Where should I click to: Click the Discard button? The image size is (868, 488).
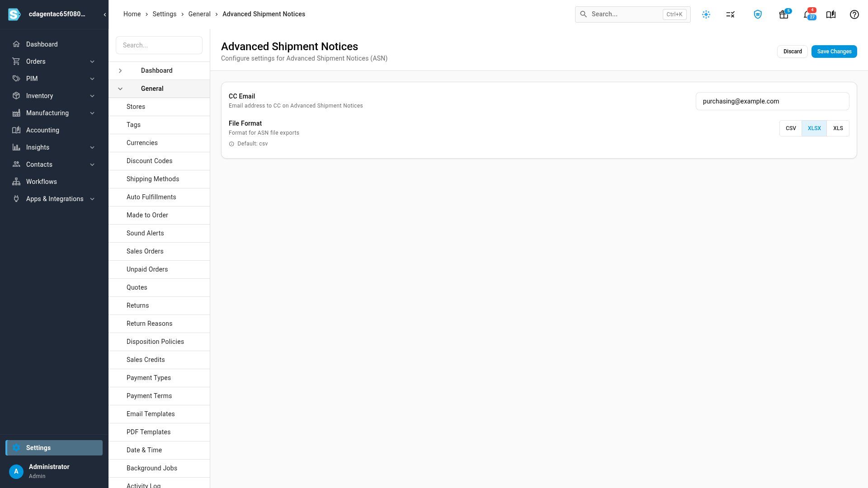click(793, 52)
